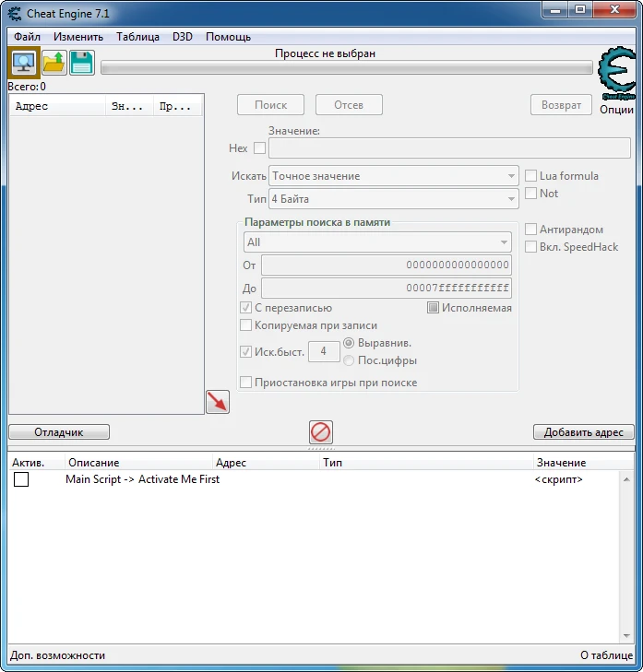Click the Возврат button

pyautogui.click(x=561, y=105)
